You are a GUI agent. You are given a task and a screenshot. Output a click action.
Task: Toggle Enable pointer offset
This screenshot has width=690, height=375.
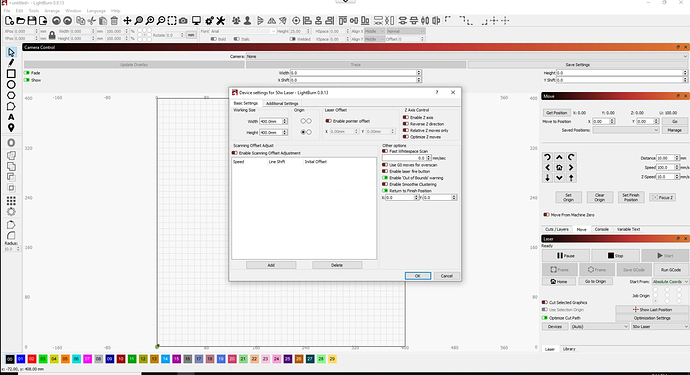coord(328,121)
